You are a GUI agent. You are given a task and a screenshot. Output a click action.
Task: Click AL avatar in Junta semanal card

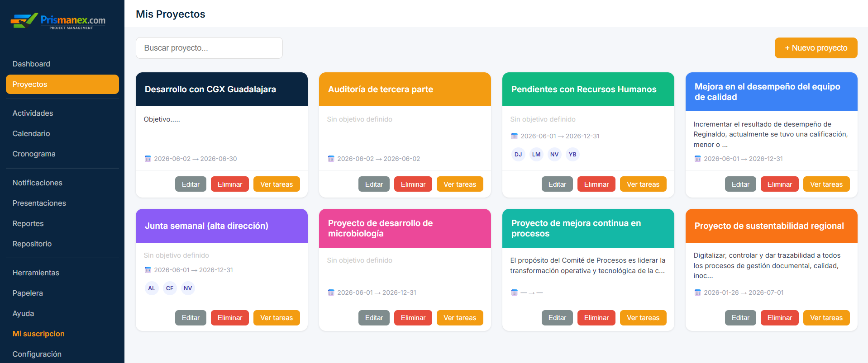pyautogui.click(x=152, y=288)
